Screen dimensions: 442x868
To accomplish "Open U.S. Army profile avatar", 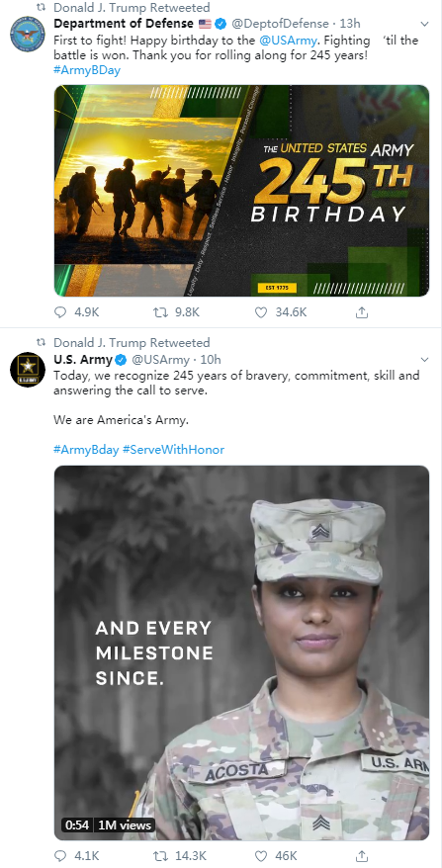I will coord(28,369).
